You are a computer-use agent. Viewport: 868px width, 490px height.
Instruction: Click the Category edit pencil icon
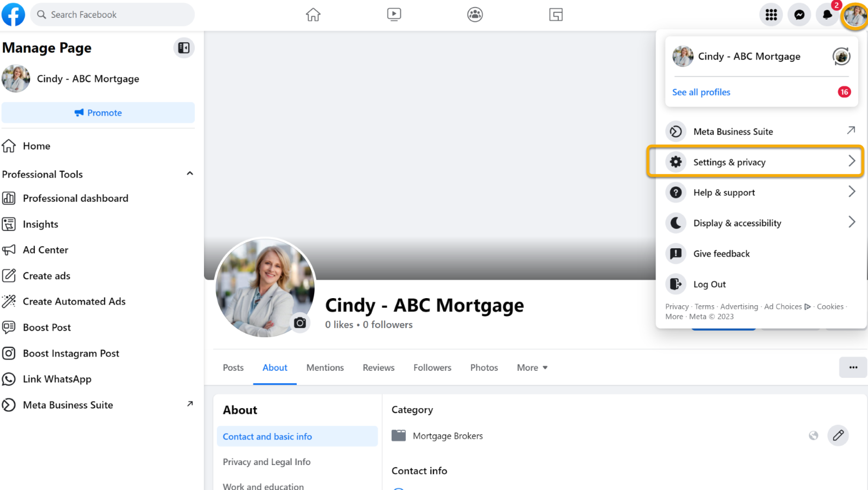click(838, 435)
